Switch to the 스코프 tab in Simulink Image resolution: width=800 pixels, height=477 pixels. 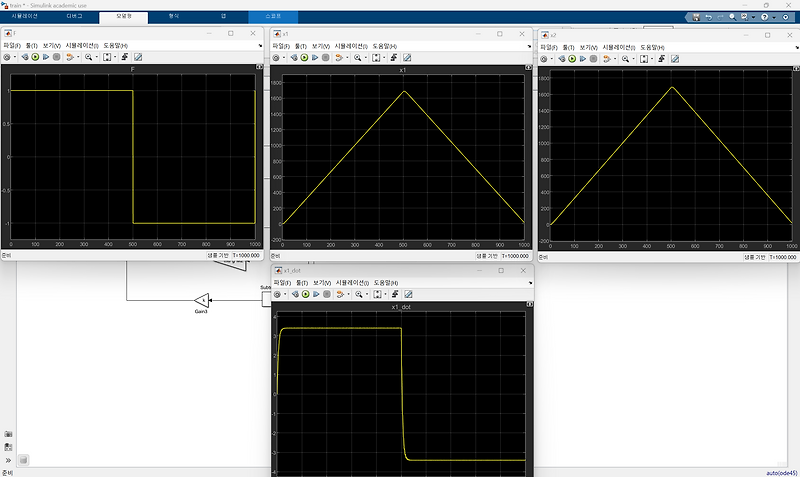pos(273,16)
